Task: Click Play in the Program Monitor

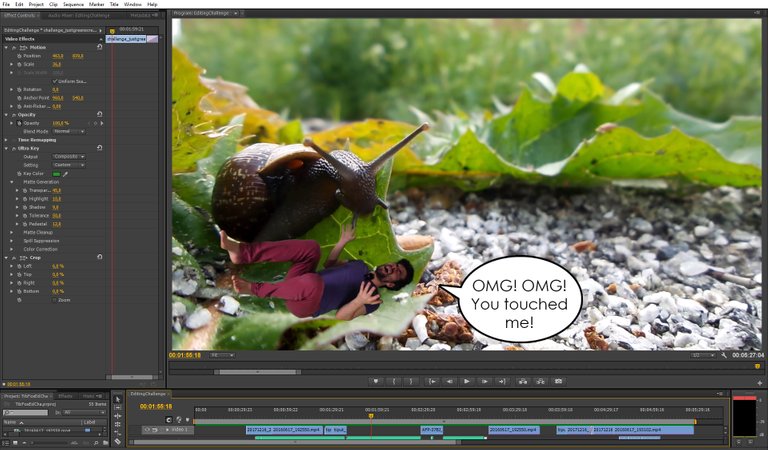Action: (x=466, y=381)
